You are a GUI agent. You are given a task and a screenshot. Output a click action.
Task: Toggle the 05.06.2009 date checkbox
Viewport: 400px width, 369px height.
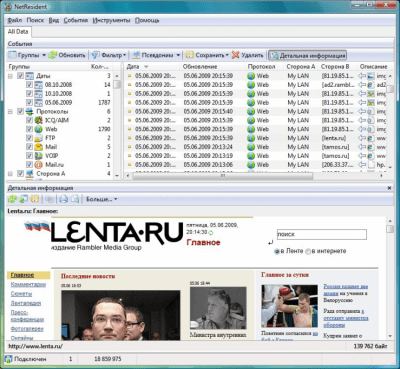point(29,102)
